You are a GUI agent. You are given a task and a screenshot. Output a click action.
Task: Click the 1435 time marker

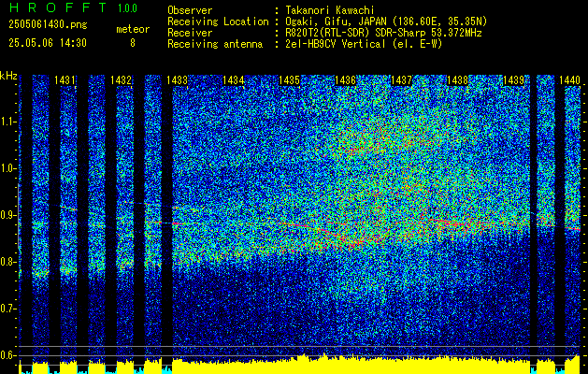click(289, 79)
